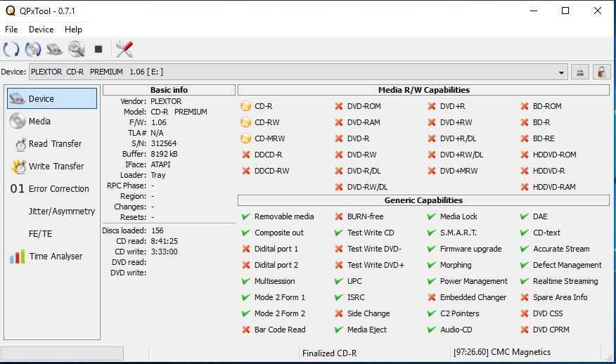Click the red X beside HDDVD-RAM
Image resolution: width=616 pixels, height=364 pixels.
tap(524, 187)
